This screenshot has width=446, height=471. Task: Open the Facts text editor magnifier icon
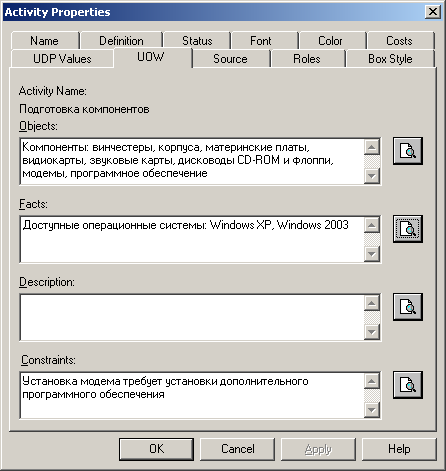(408, 229)
